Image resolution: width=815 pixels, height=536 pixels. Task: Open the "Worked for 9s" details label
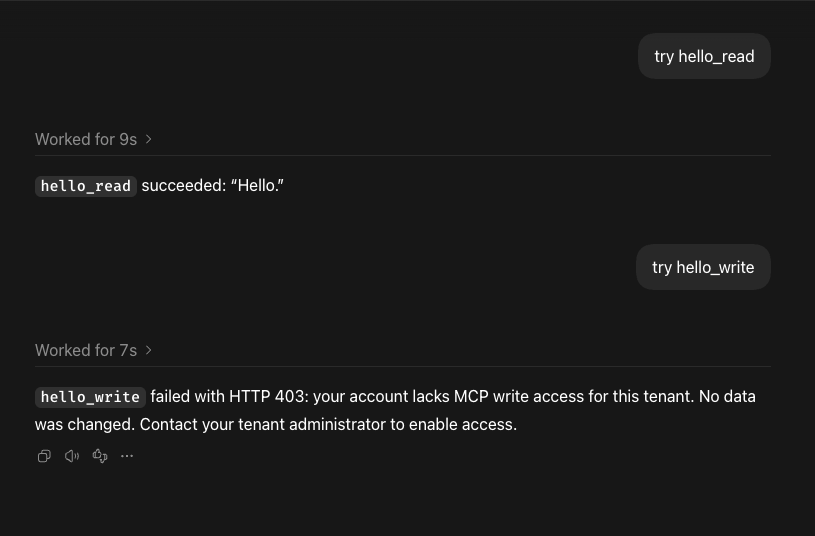coord(86,139)
